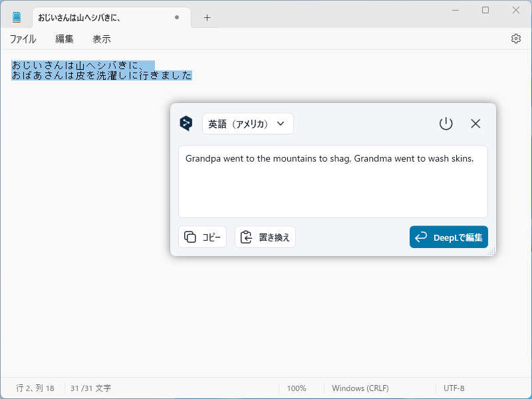Click the copy icon on the コピー button
Viewport: 532px width, 399px height.
188,237
